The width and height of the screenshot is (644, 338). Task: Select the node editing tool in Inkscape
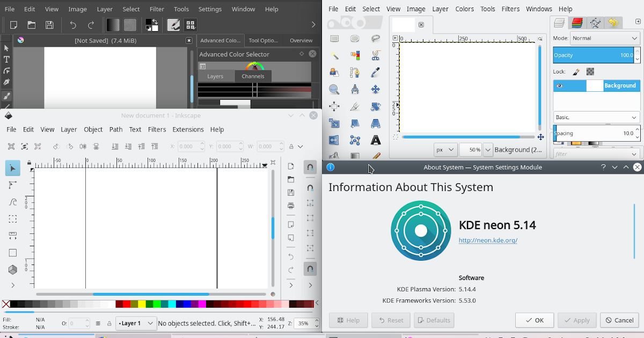tap(12, 185)
